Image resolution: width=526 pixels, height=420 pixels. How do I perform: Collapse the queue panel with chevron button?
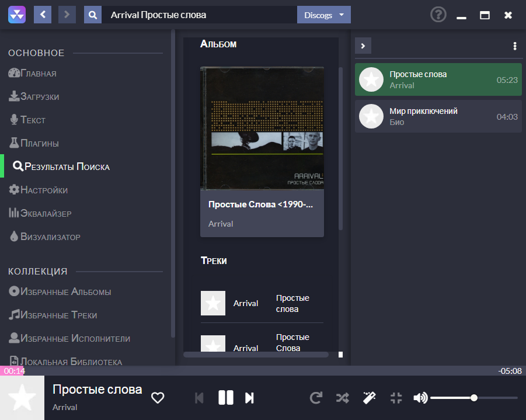coord(363,46)
